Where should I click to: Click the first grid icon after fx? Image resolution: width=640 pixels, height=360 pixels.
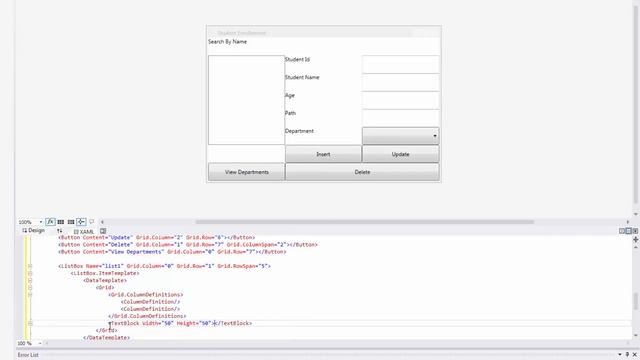[61, 222]
